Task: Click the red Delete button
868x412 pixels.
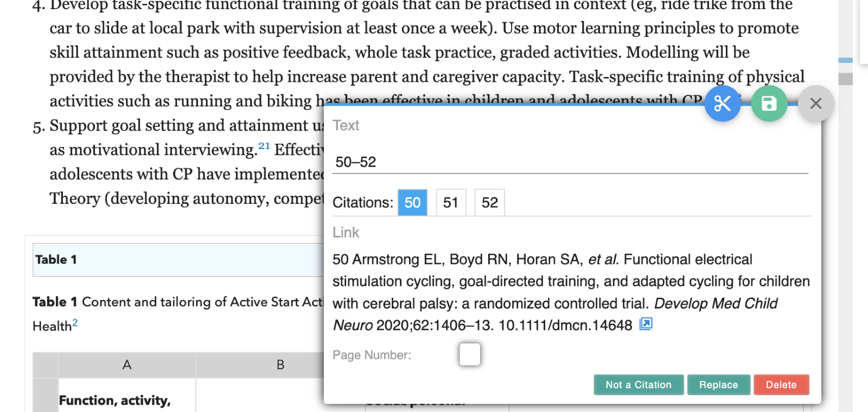Action: pyautogui.click(x=781, y=385)
